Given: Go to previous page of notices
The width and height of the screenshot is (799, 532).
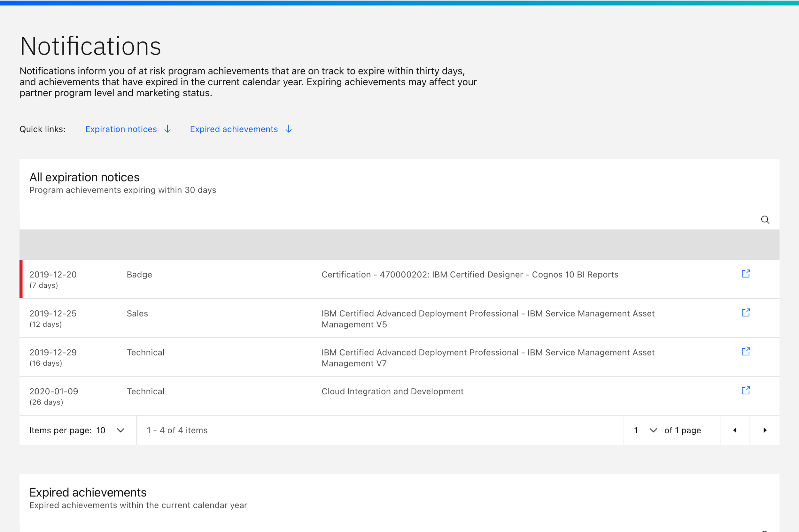Looking at the screenshot, I should 735,430.
